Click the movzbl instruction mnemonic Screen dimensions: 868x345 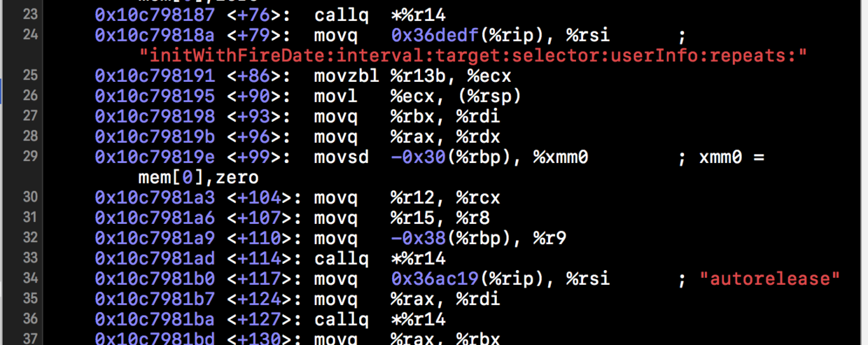click(344, 75)
